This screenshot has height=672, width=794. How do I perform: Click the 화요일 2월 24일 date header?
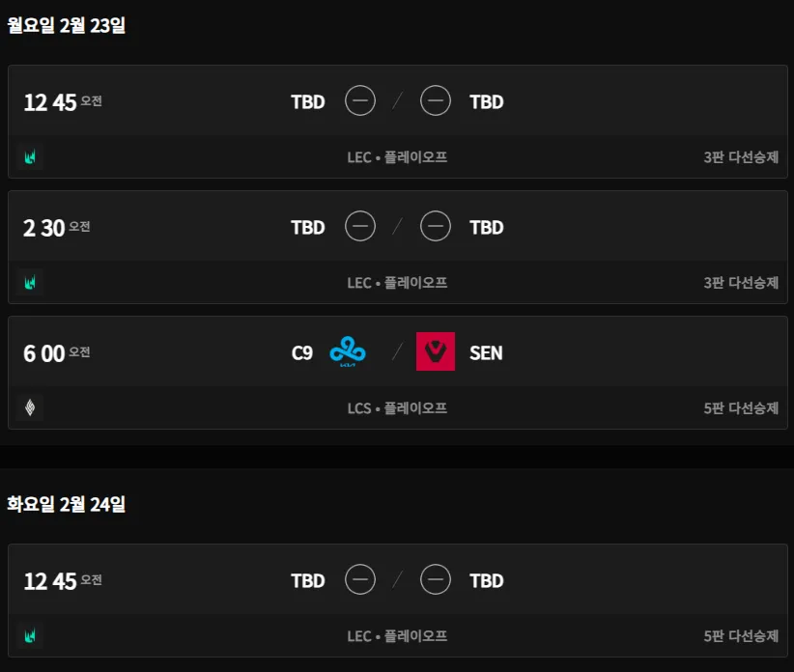(67, 504)
